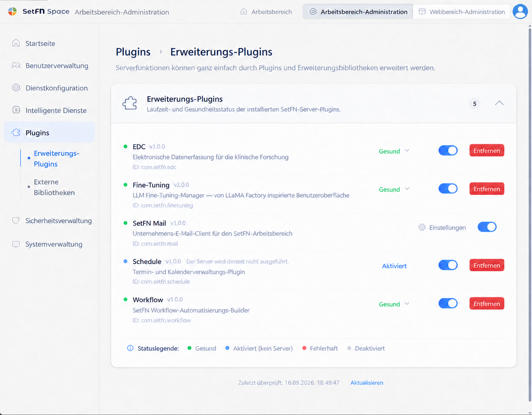The image size is (532, 415).
Task: Click the Aktualisieren refresh link
Action: pos(367,383)
